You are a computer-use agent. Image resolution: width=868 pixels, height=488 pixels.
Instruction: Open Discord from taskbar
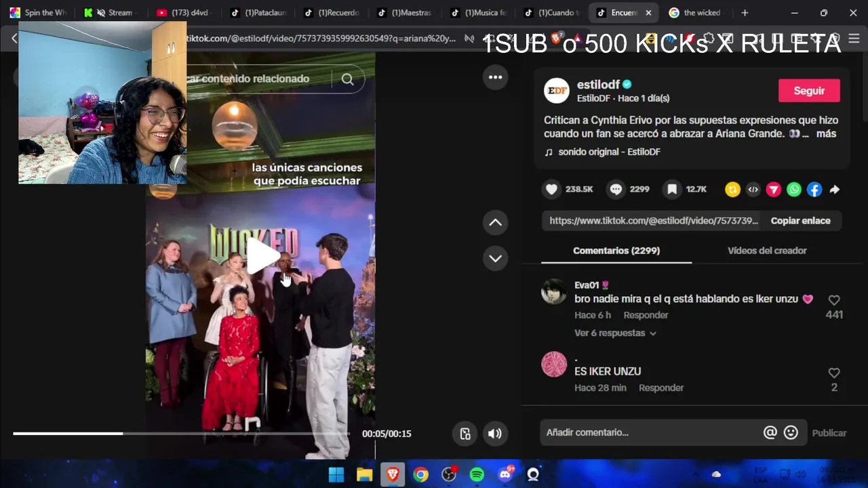505,474
